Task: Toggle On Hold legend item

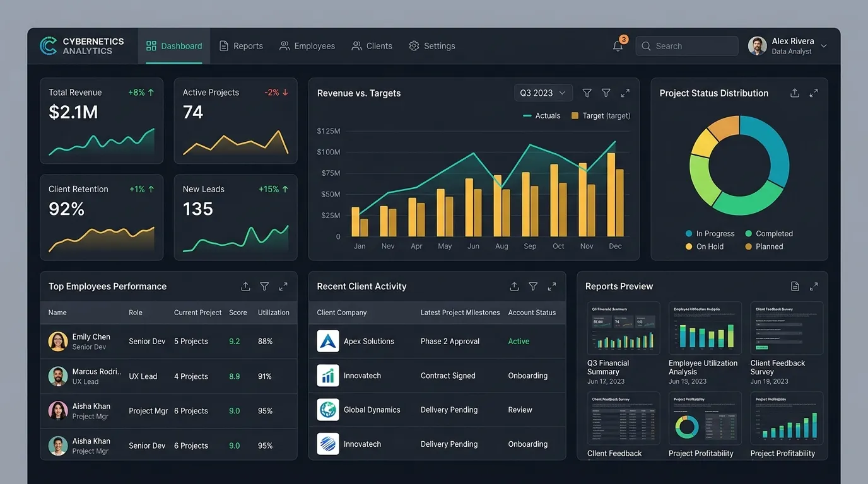Action: pyautogui.click(x=705, y=247)
